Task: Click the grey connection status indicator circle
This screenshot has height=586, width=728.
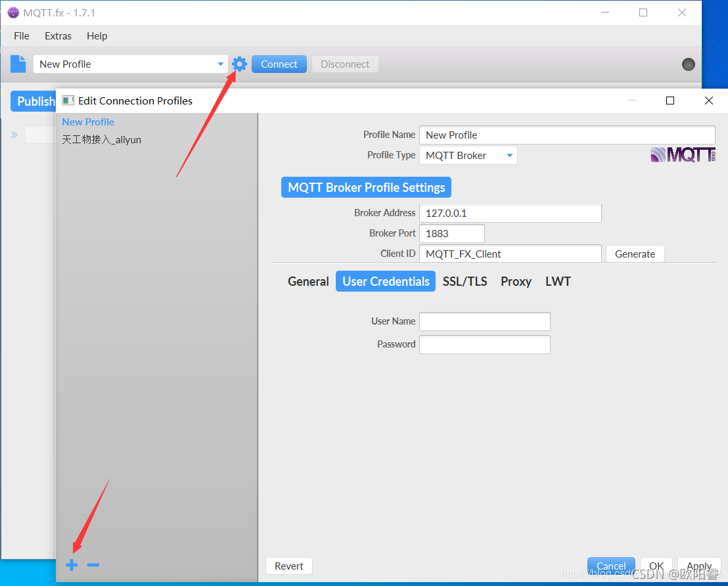Action: [x=688, y=64]
